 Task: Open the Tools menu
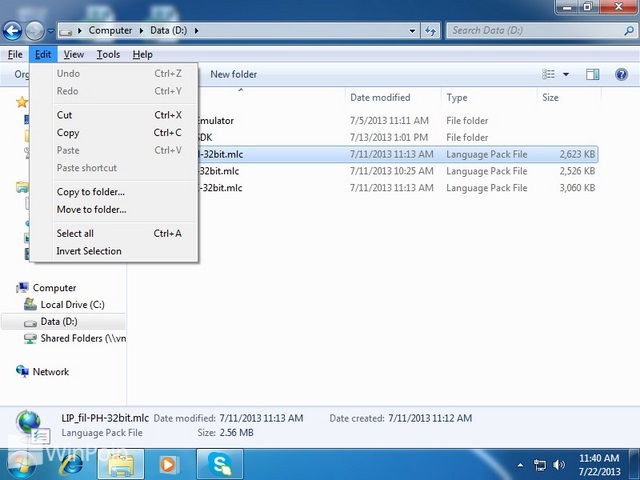[108, 54]
